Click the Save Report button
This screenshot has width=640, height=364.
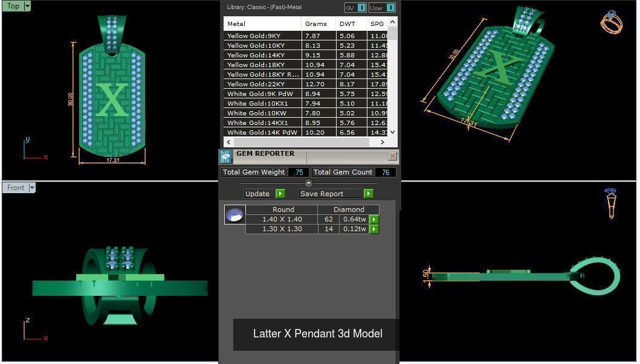tap(331, 194)
